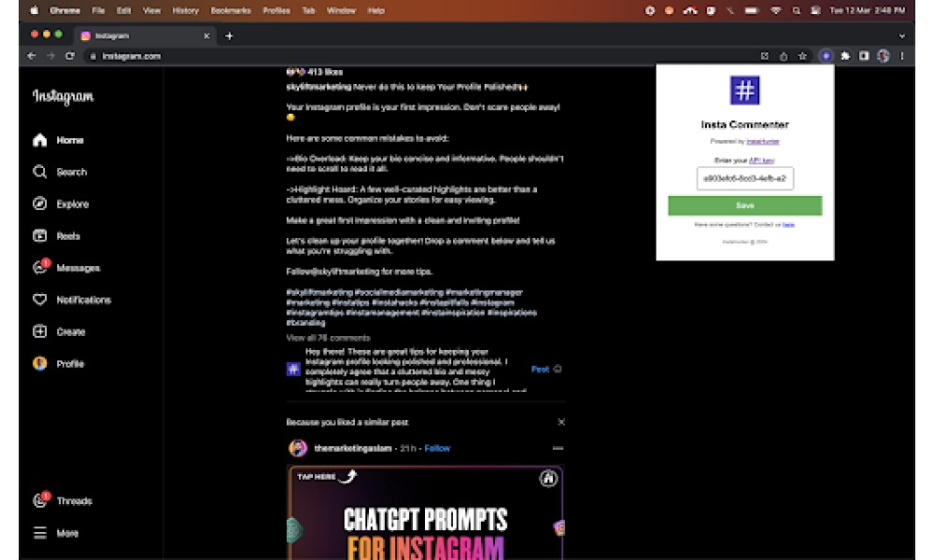The width and height of the screenshot is (934, 560).
Task: Open the Chrome Extensions puzzle icon
Action: [x=845, y=56]
